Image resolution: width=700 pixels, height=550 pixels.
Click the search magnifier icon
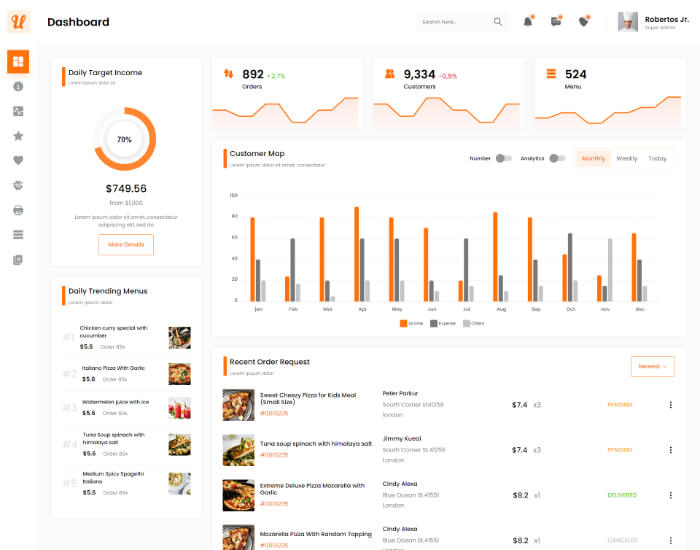(x=498, y=22)
